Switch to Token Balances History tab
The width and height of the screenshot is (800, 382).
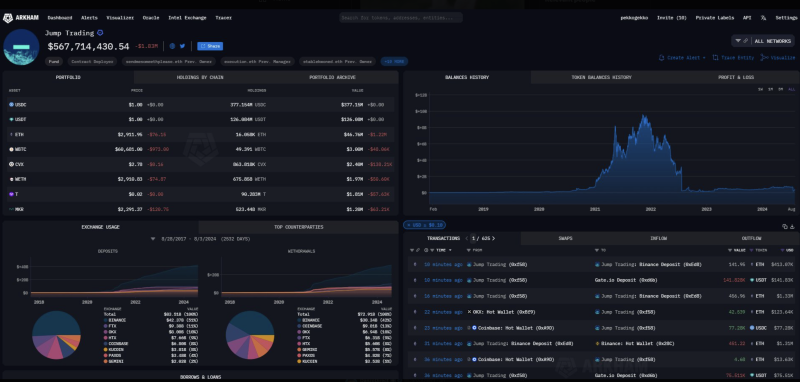[601, 78]
